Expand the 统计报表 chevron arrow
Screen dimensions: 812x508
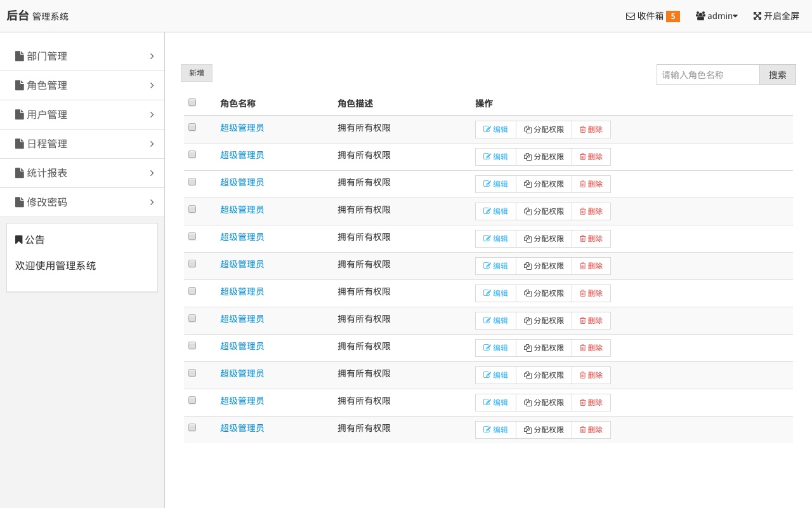[152, 173]
